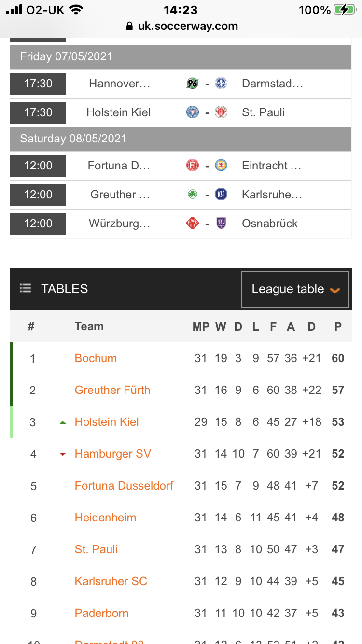Tap the Hannover 96 club crest
Screen dimensions: 362x644
pyautogui.click(x=193, y=84)
